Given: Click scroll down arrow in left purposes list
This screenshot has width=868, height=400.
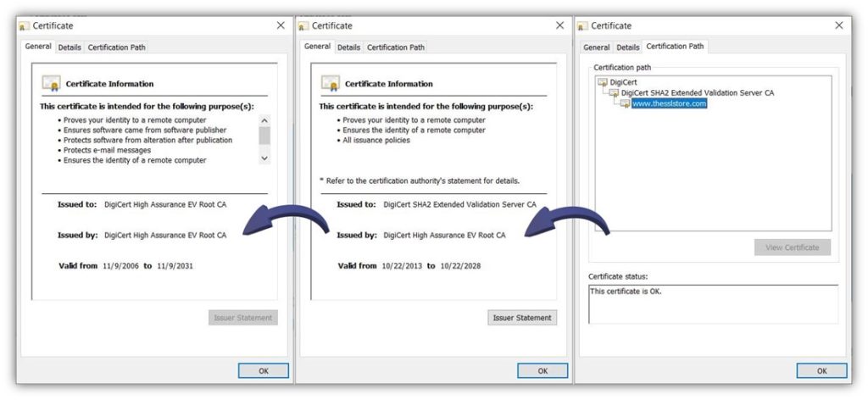Looking at the screenshot, I should pos(264,158).
